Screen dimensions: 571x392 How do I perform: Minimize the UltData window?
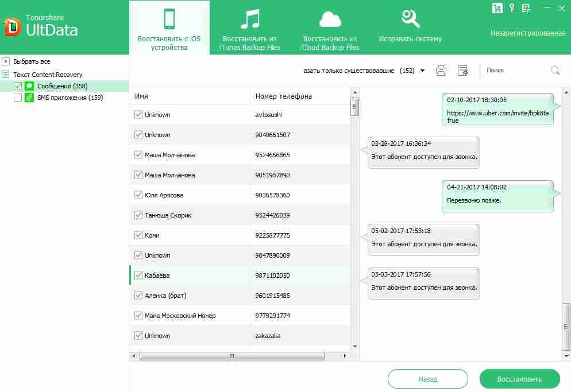547,7
